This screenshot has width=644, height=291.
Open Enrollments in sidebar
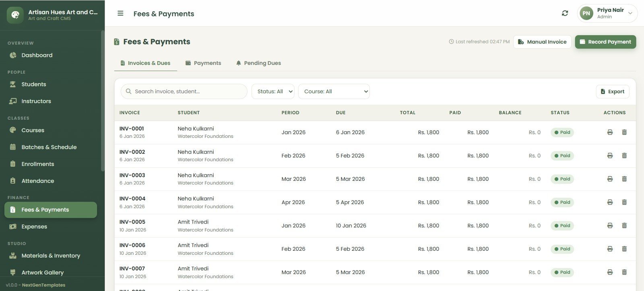coord(51,164)
